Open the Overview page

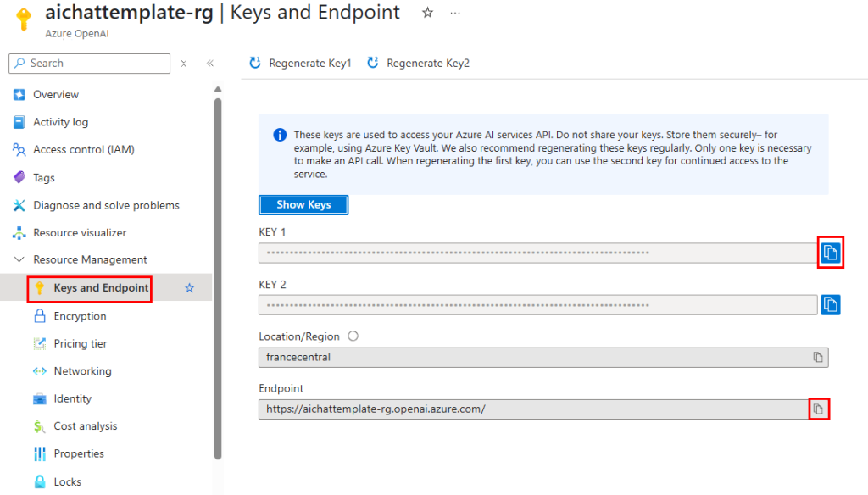(56, 95)
